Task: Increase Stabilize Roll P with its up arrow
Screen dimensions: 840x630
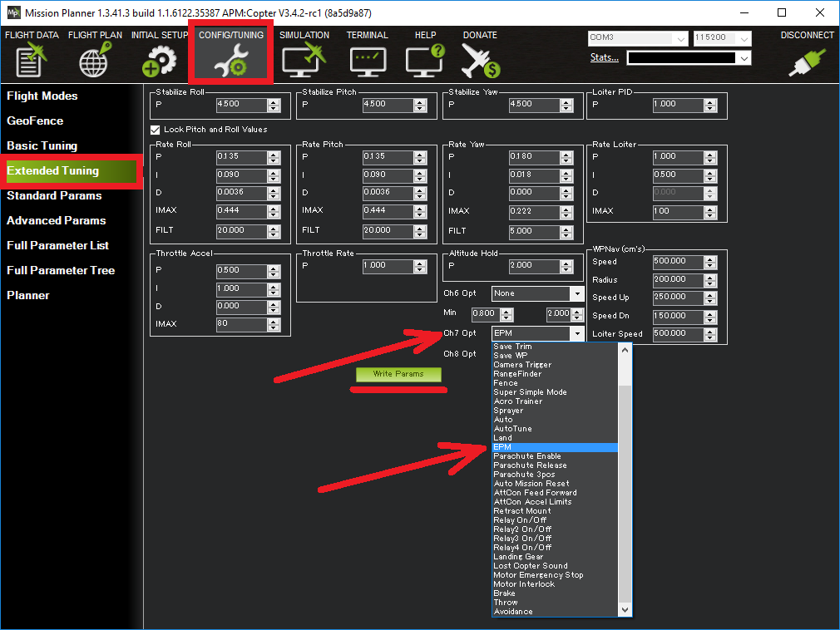Action: [274, 101]
